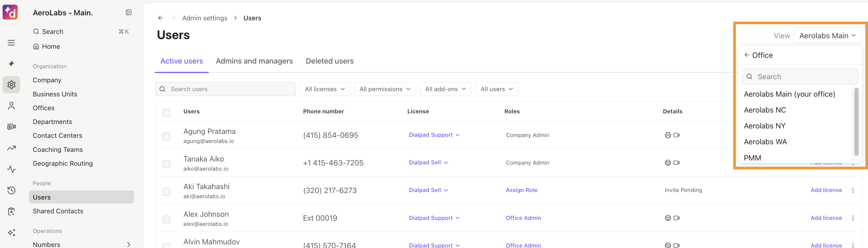Open the All licenses filter dropdown
The height and width of the screenshot is (248, 868).
click(x=325, y=89)
